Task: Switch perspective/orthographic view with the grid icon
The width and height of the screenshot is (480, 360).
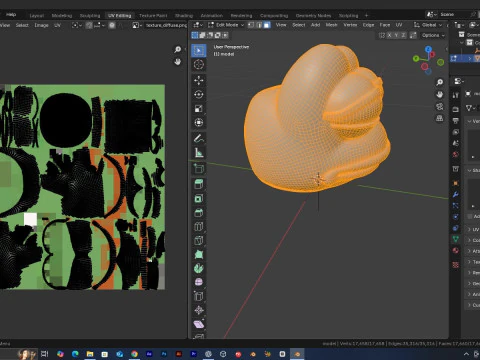Action: 440,119
